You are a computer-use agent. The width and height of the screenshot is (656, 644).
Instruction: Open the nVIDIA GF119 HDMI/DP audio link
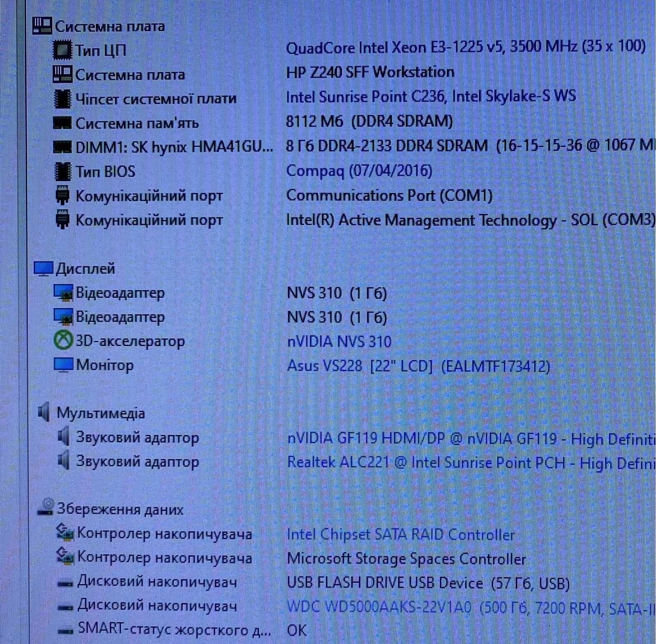click(x=471, y=438)
